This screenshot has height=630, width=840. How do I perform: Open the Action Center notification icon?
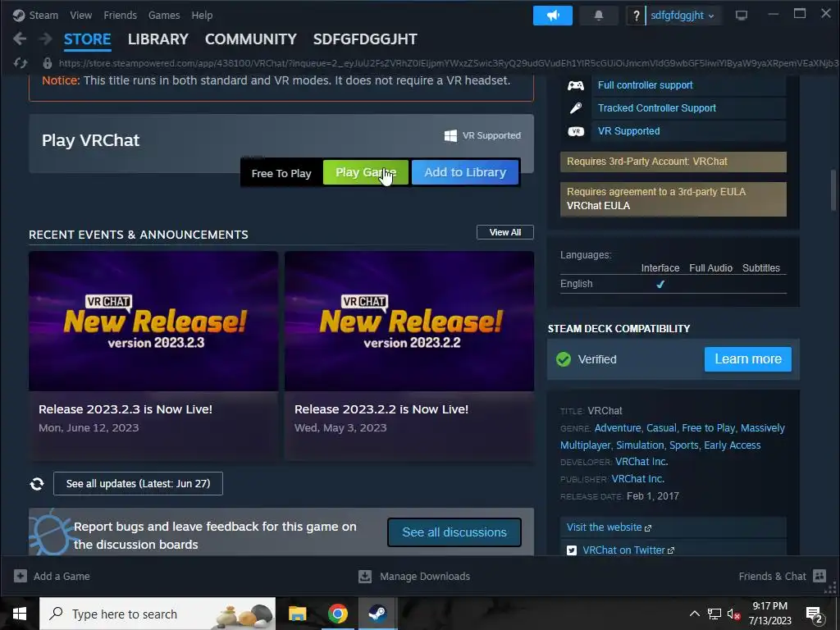click(815, 614)
